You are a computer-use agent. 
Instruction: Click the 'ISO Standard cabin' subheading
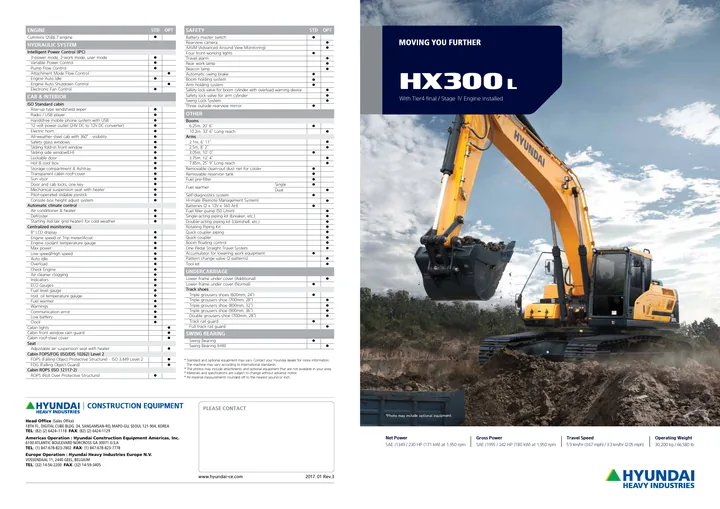pos(45,104)
